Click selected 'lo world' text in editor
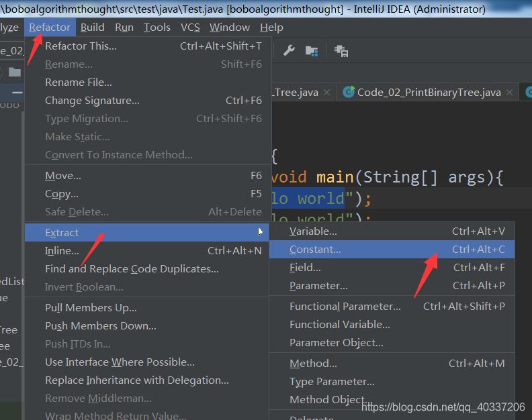The image size is (532, 420). (308, 198)
